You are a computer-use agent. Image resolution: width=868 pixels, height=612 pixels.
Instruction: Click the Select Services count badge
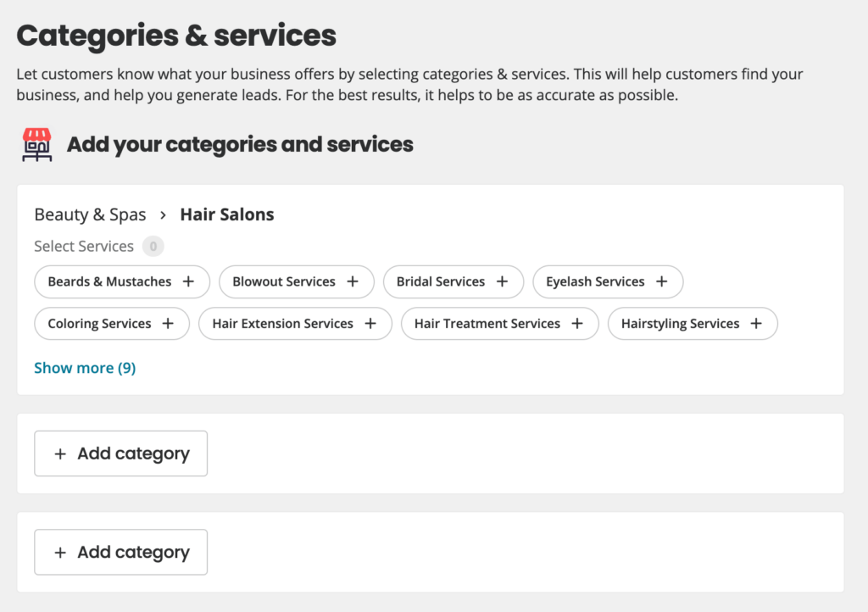(153, 246)
